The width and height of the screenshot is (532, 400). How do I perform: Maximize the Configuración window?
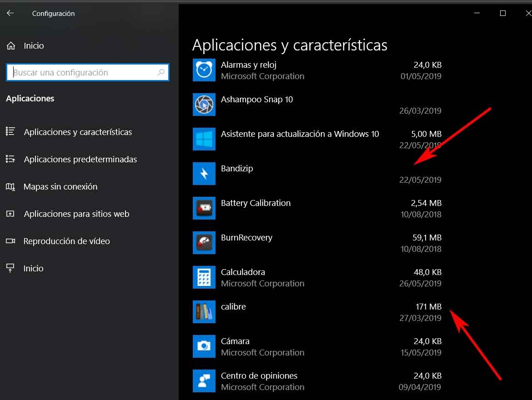(x=503, y=13)
